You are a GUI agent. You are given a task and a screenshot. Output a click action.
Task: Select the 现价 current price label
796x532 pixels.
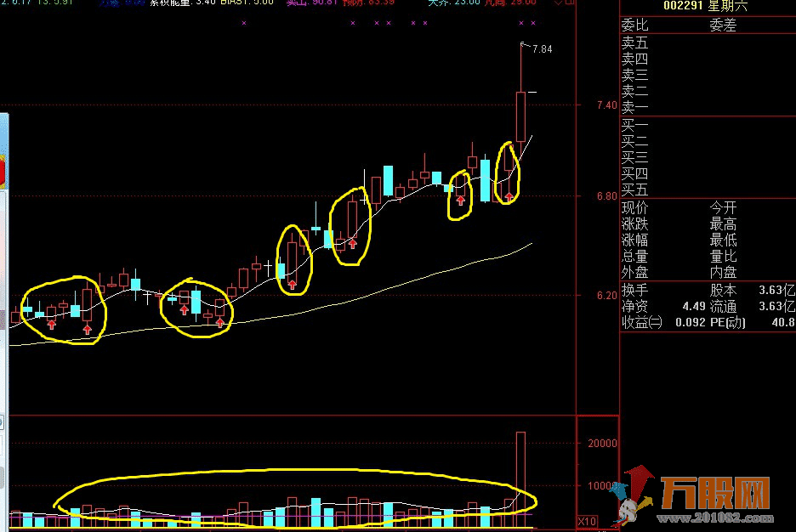pos(634,207)
